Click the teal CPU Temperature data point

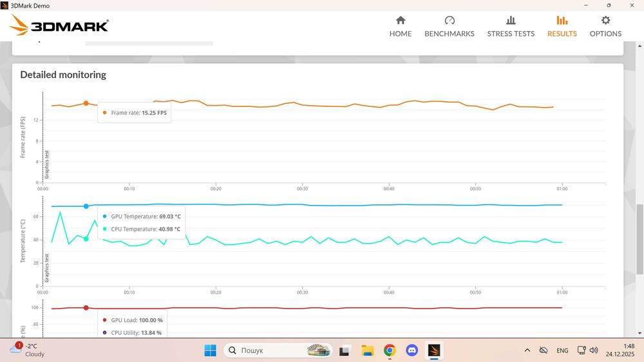coord(86,239)
